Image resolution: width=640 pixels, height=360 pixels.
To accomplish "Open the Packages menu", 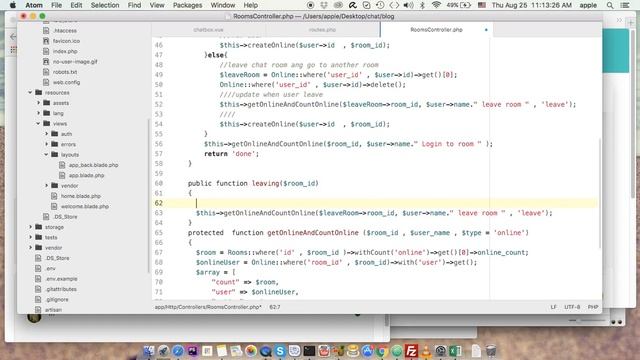I will (x=187, y=5).
